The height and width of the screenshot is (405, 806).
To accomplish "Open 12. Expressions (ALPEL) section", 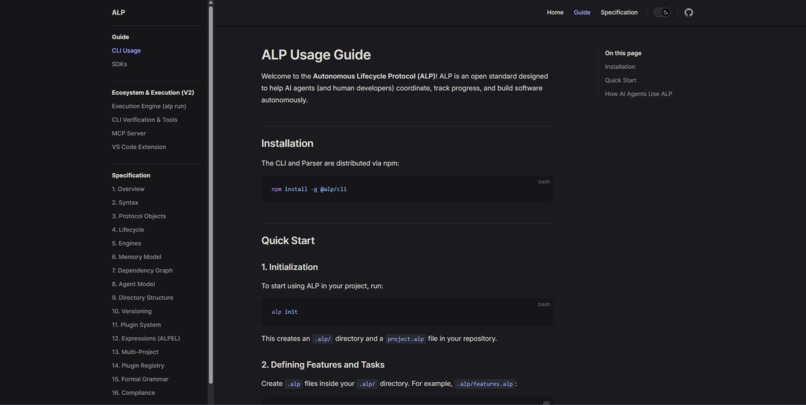I will click(x=146, y=339).
